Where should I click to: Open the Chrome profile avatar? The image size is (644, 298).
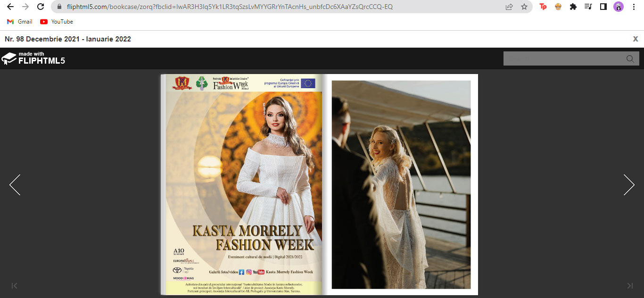point(618,7)
